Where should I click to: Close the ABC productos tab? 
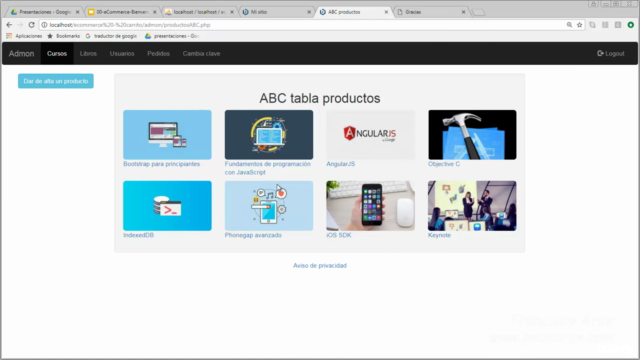click(x=386, y=12)
